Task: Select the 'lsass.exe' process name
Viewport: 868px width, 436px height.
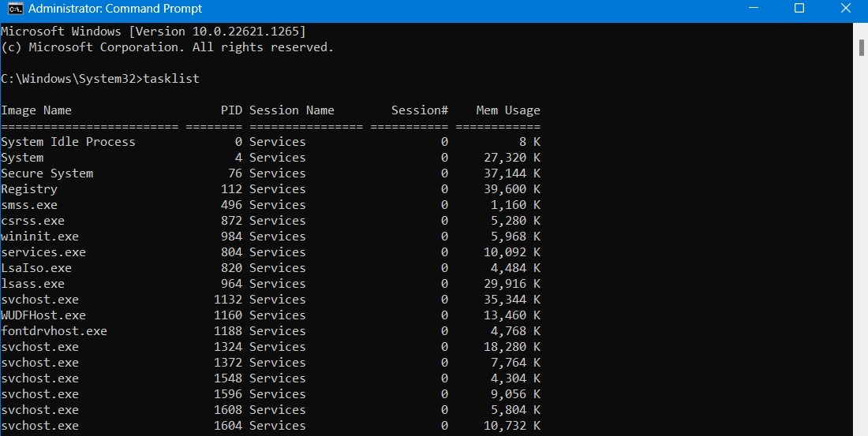Action: (32, 284)
